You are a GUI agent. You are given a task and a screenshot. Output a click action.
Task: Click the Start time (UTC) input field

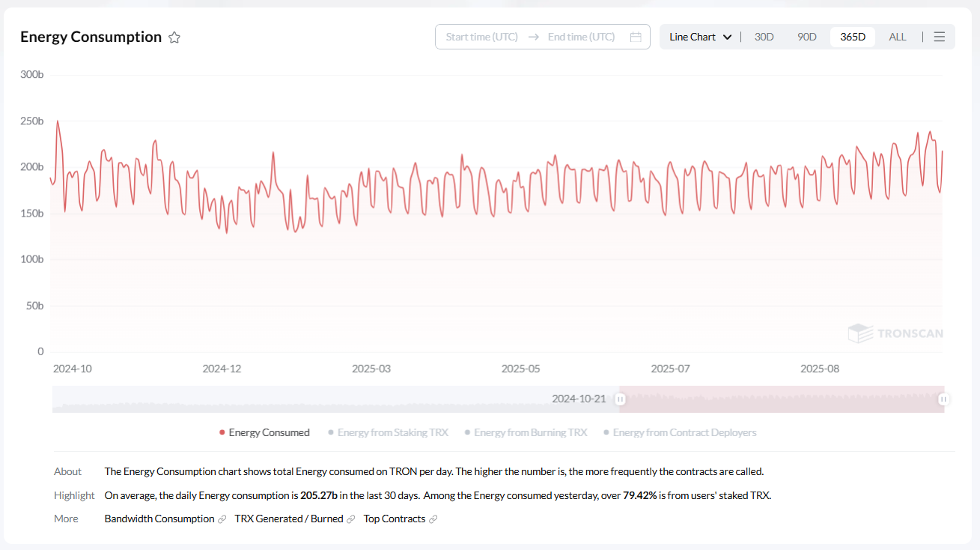pyautogui.click(x=481, y=37)
